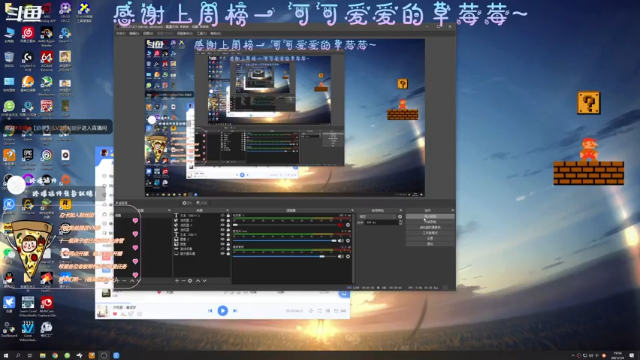The height and width of the screenshot is (360, 640).
Task: Move selected source down in Sources panel
Action: point(204,280)
